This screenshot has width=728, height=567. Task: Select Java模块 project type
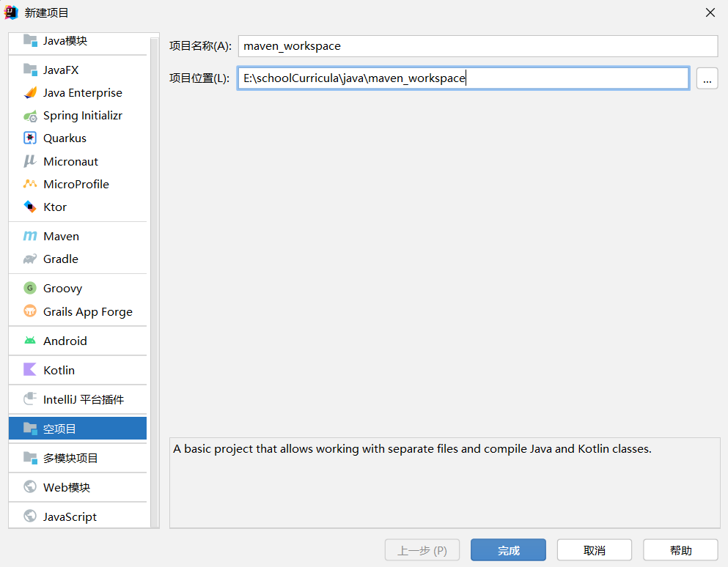point(78,41)
